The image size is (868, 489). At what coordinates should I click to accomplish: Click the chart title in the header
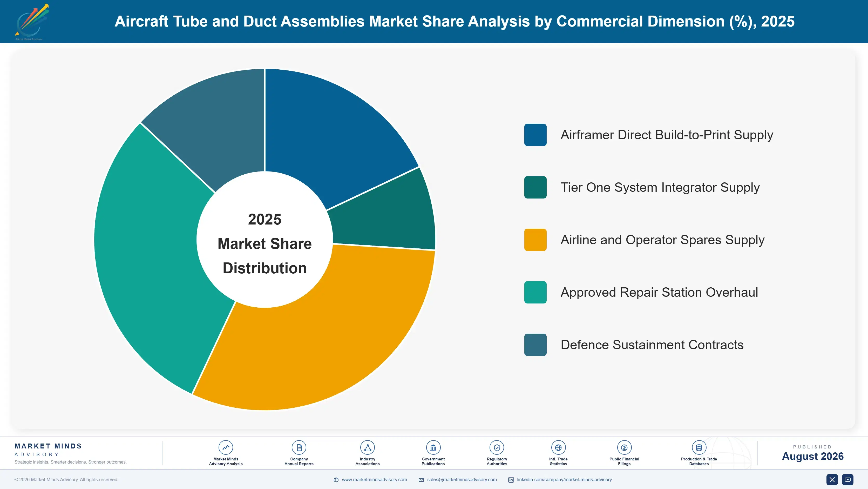point(455,22)
